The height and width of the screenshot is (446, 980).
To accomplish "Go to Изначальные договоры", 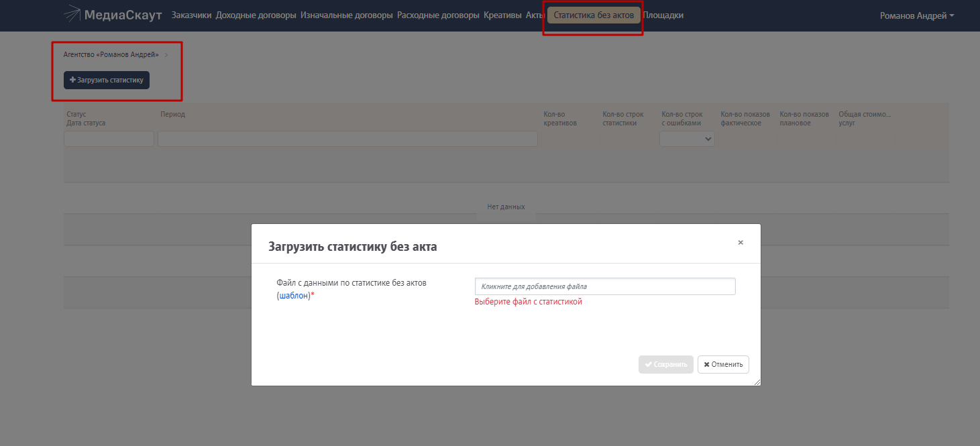I will click(x=347, y=15).
